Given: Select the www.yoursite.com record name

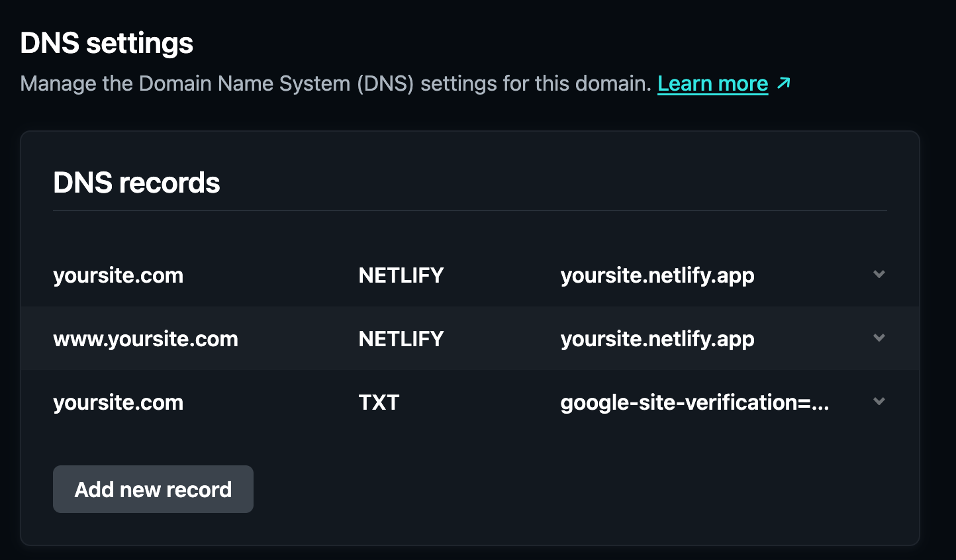Looking at the screenshot, I should pos(145,339).
